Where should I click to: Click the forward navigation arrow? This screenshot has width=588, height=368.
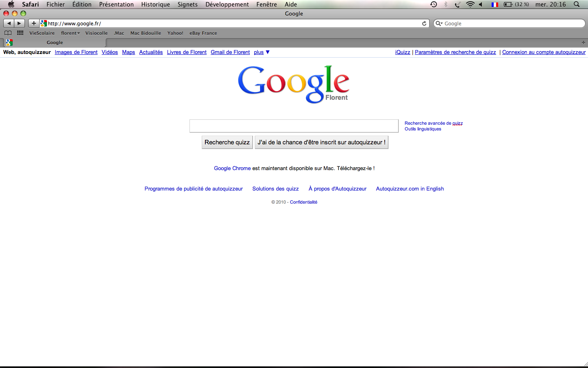coord(19,23)
